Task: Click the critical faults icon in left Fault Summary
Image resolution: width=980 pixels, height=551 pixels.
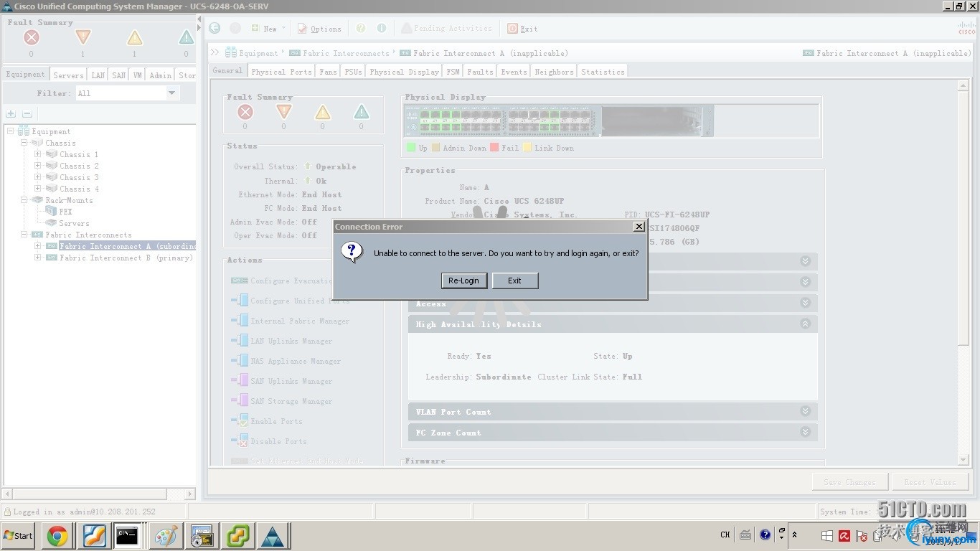Action: tap(31, 37)
